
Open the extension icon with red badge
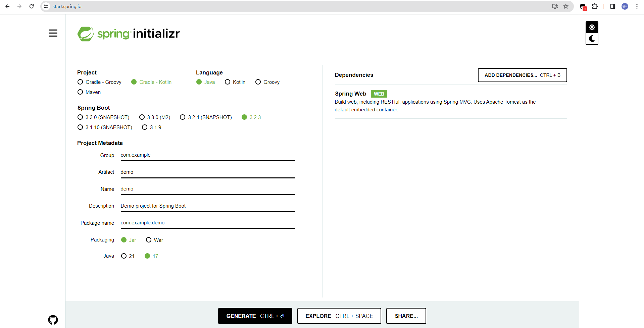coord(583,7)
